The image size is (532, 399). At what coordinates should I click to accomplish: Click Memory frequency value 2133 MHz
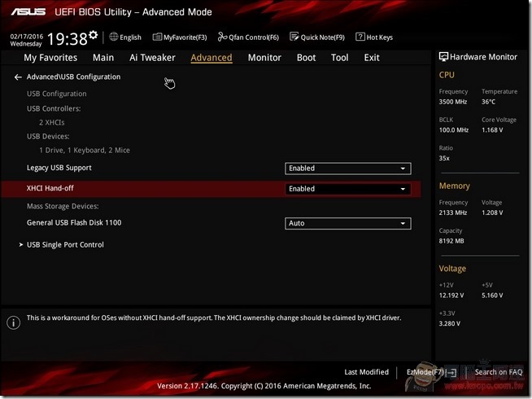(453, 213)
